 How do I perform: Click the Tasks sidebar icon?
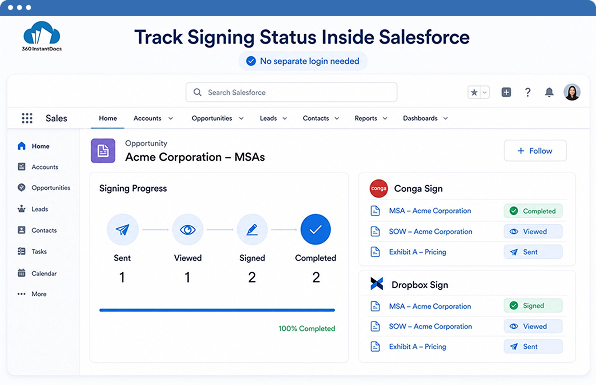click(x=22, y=251)
